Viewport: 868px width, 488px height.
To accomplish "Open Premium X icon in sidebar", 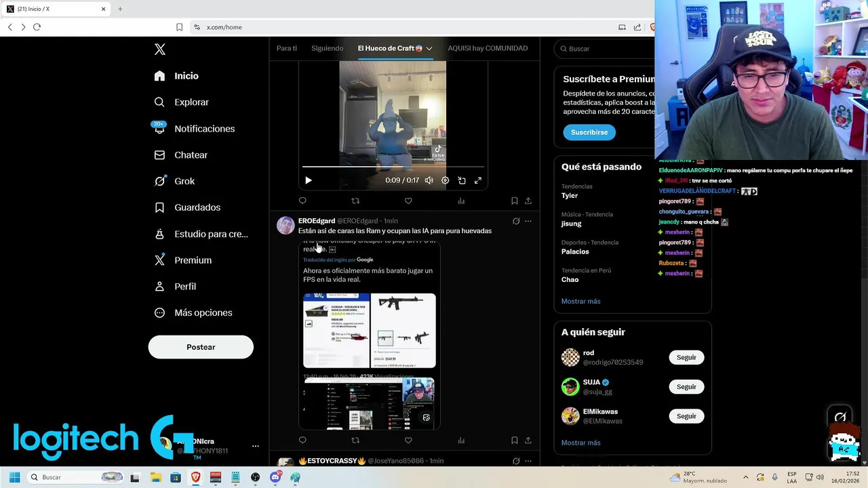I will click(x=159, y=260).
